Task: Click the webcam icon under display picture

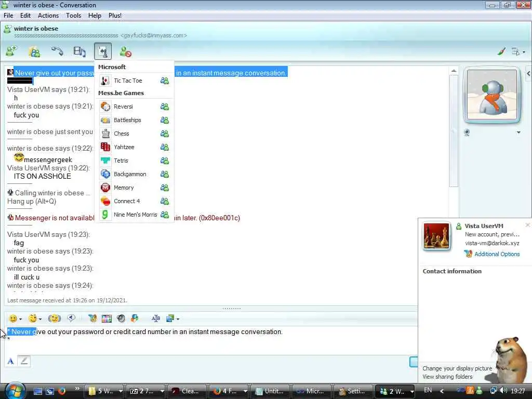Action: tap(467, 132)
